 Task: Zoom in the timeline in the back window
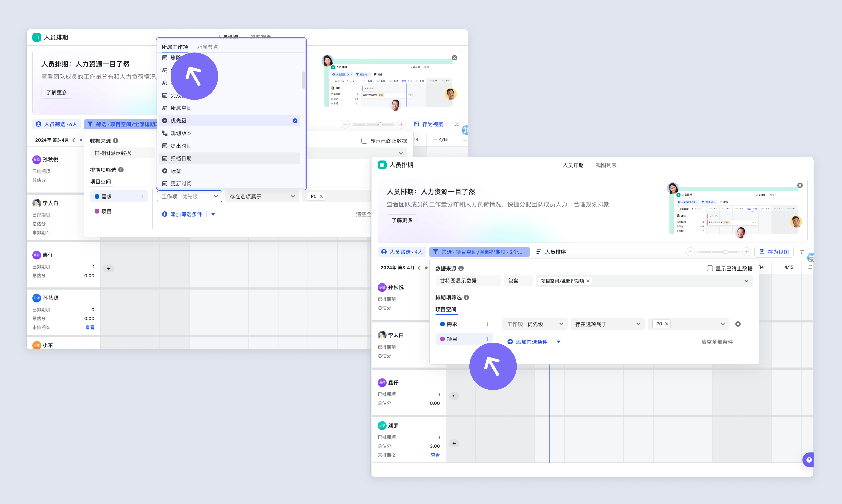click(x=401, y=124)
